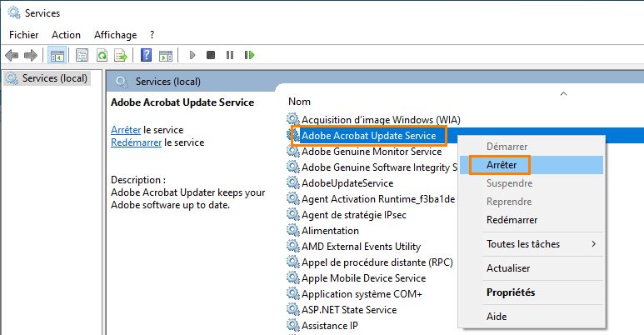
Task: Click gear icon beside ASP.NET State Service
Action: (292, 309)
